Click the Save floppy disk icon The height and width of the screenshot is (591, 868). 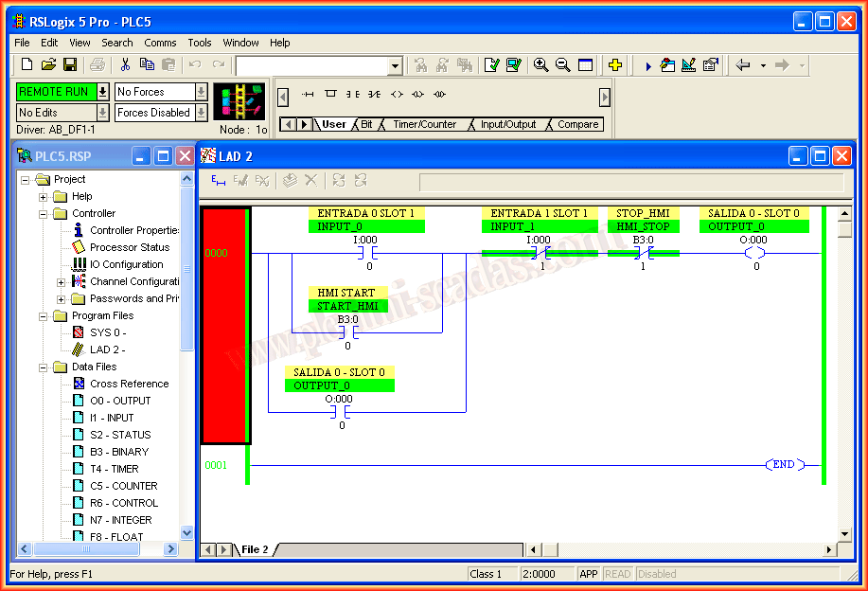pos(70,65)
